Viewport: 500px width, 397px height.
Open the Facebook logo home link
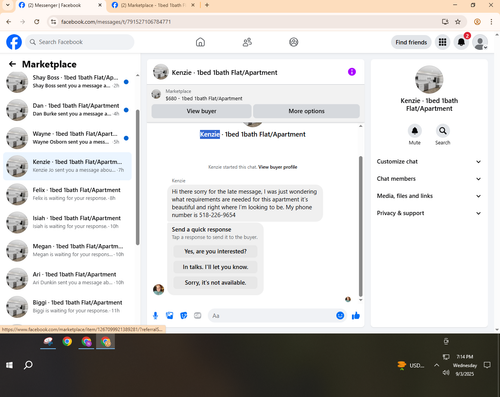[x=14, y=42]
